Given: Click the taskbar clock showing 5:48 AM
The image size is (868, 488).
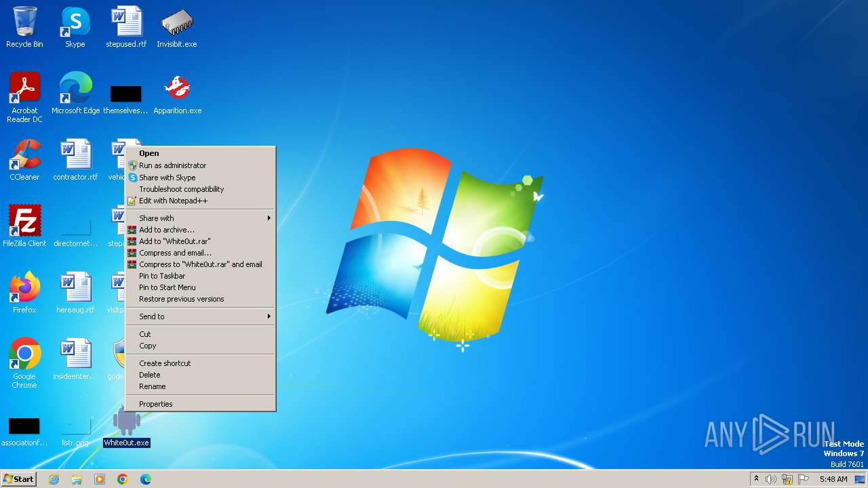Looking at the screenshot, I should click(833, 479).
